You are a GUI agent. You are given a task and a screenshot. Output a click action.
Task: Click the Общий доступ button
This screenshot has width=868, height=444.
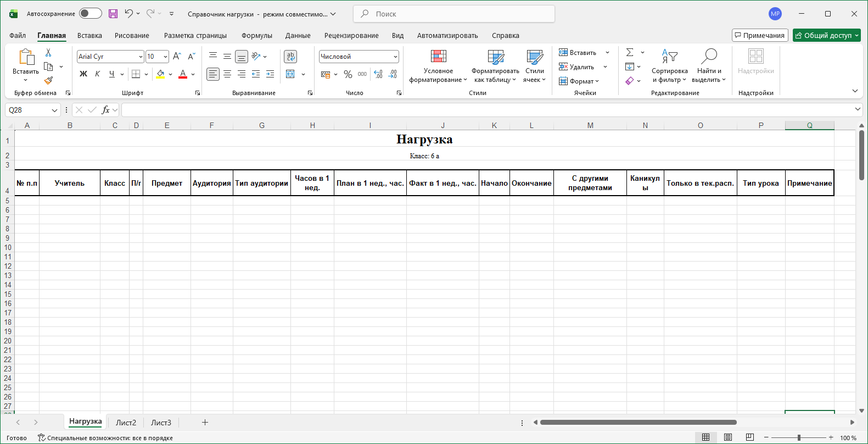[x=826, y=35]
